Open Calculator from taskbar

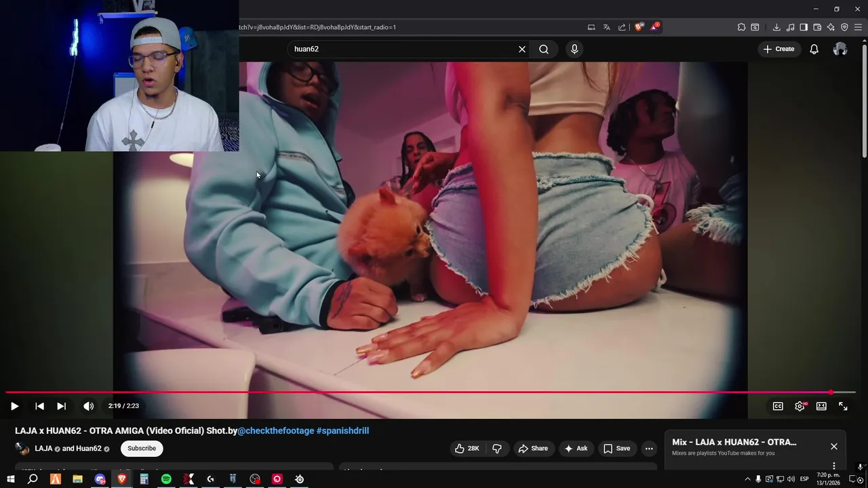[x=144, y=479]
